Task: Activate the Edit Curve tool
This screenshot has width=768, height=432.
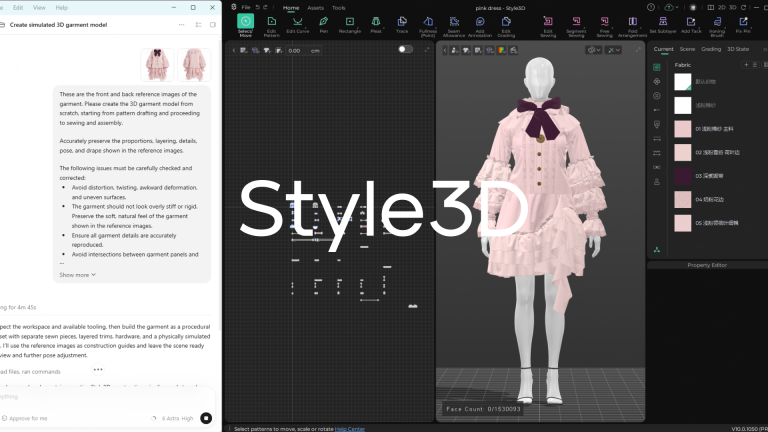Action: point(297,24)
